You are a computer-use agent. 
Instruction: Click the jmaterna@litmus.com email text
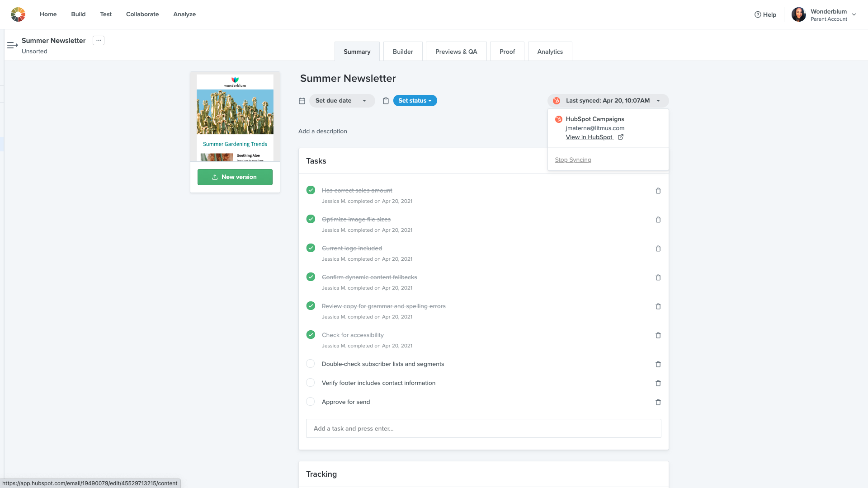(595, 128)
